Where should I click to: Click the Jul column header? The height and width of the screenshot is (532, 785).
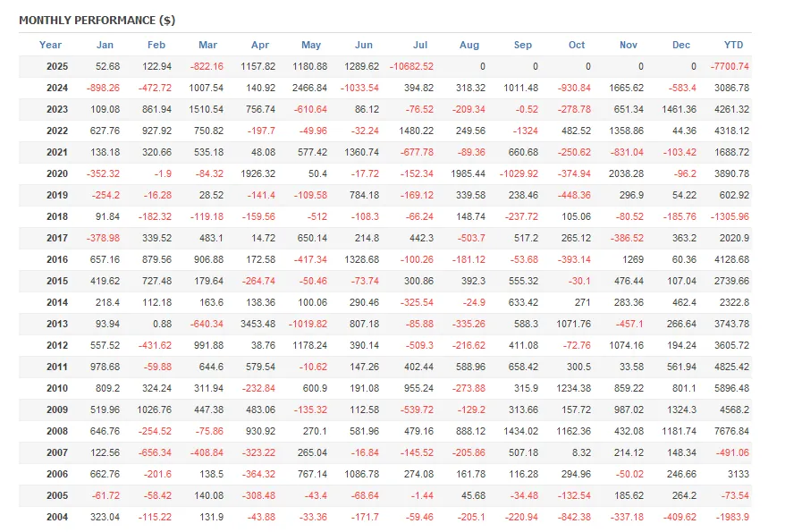[x=420, y=45]
